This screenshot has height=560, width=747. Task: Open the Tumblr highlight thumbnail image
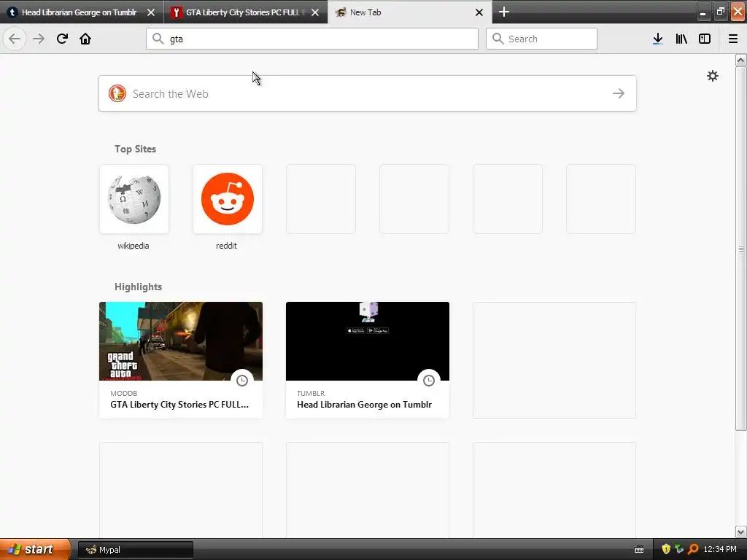[368, 341]
